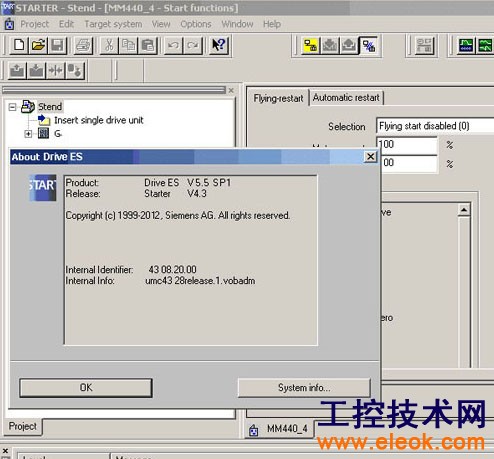The height and width of the screenshot is (459, 494).
Task: Select the Project tab at bottom left
Action: [x=23, y=426]
